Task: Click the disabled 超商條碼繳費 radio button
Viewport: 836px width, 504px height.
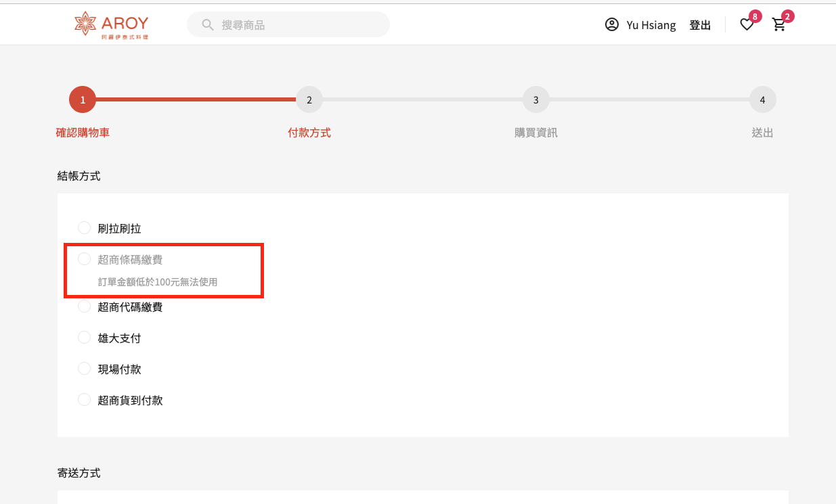Action: click(85, 259)
